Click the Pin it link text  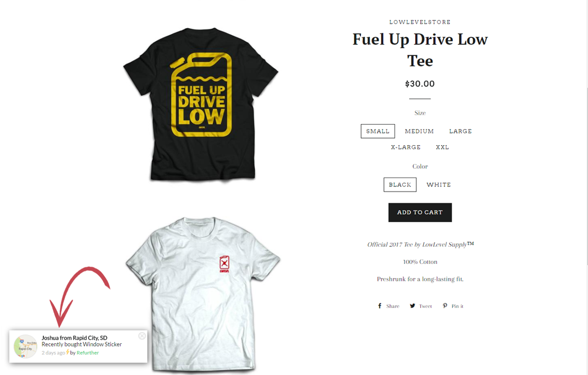pyautogui.click(x=457, y=306)
